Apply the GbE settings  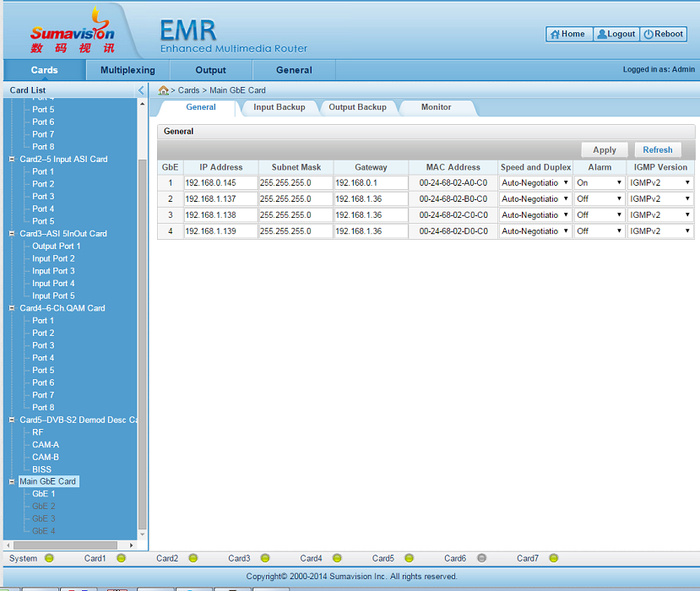click(605, 150)
